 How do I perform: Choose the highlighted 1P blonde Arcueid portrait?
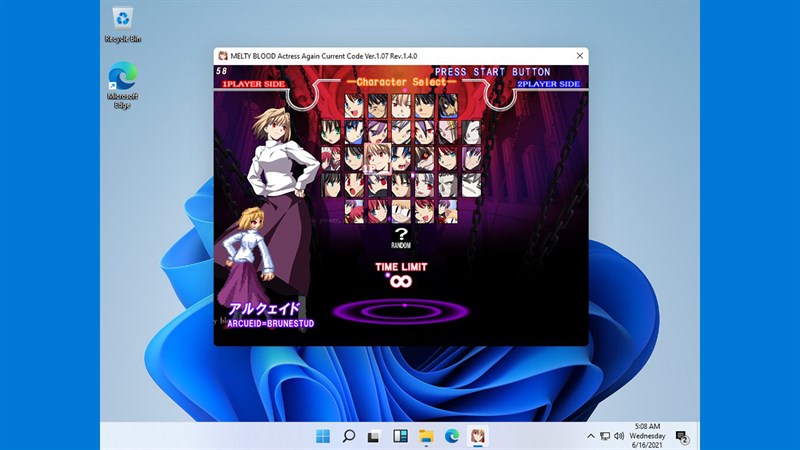click(378, 159)
